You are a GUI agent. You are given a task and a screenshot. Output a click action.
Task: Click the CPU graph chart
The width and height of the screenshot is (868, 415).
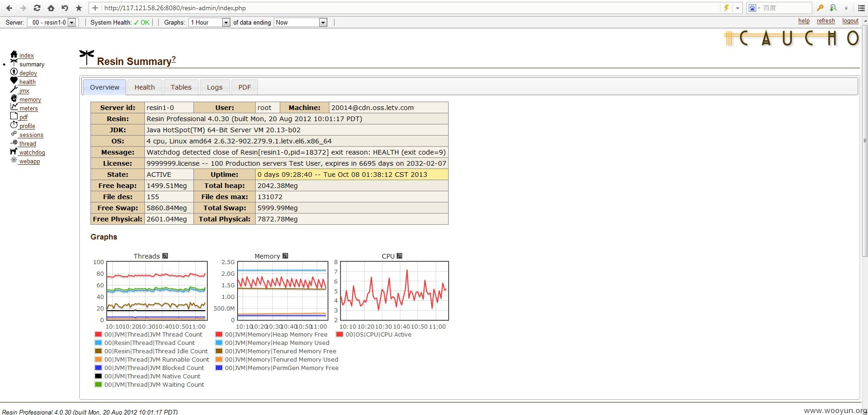(x=394, y=291)
